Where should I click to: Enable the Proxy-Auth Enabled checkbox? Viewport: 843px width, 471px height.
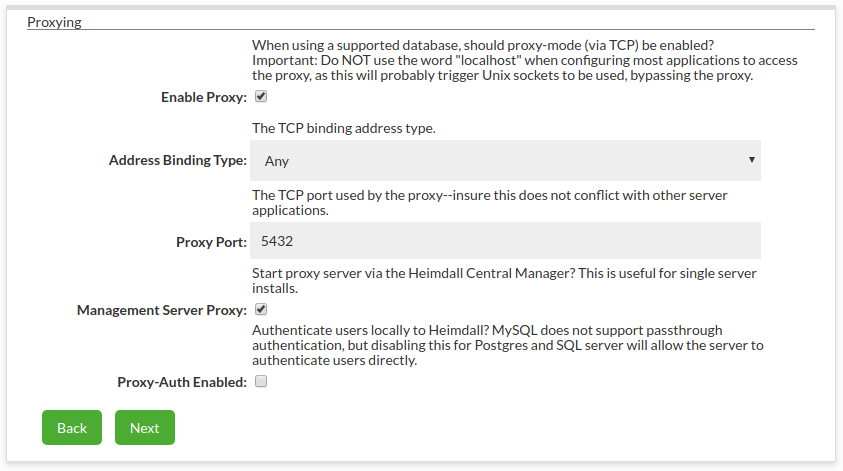[x=261, y=381]
